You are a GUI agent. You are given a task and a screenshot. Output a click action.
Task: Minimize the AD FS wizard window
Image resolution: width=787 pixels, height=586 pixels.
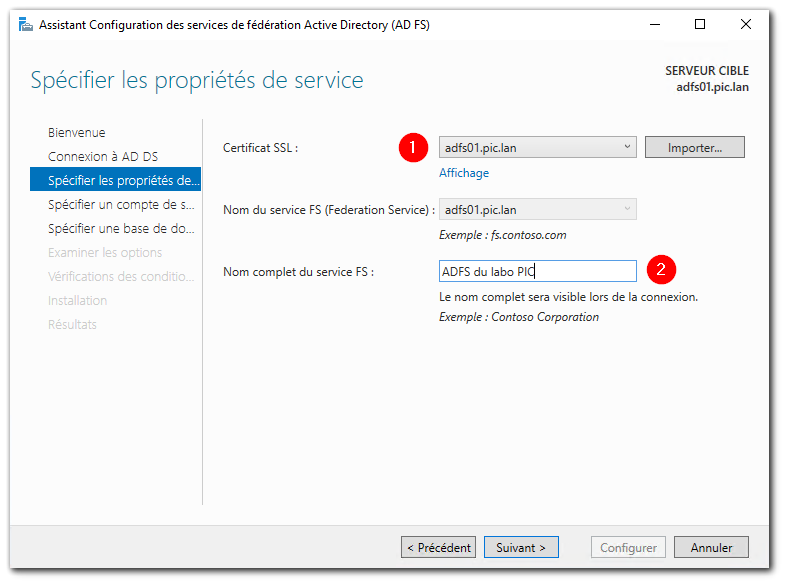coord(654,25)
